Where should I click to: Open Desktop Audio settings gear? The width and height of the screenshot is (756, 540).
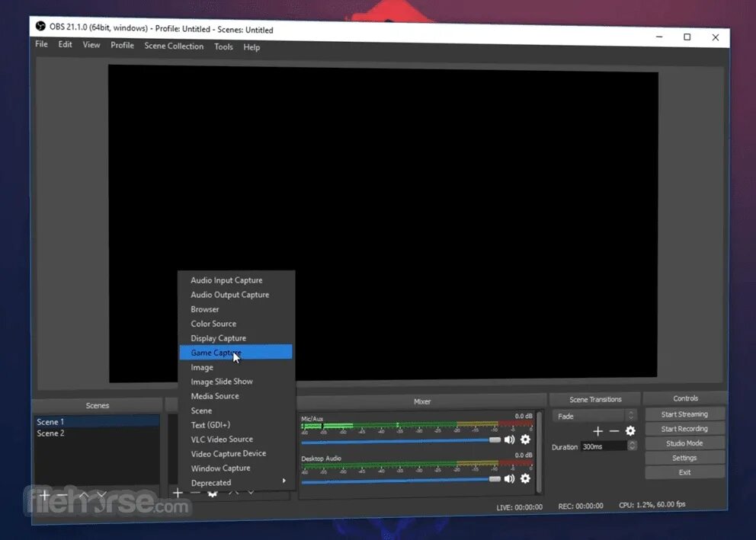coord(526,478)
